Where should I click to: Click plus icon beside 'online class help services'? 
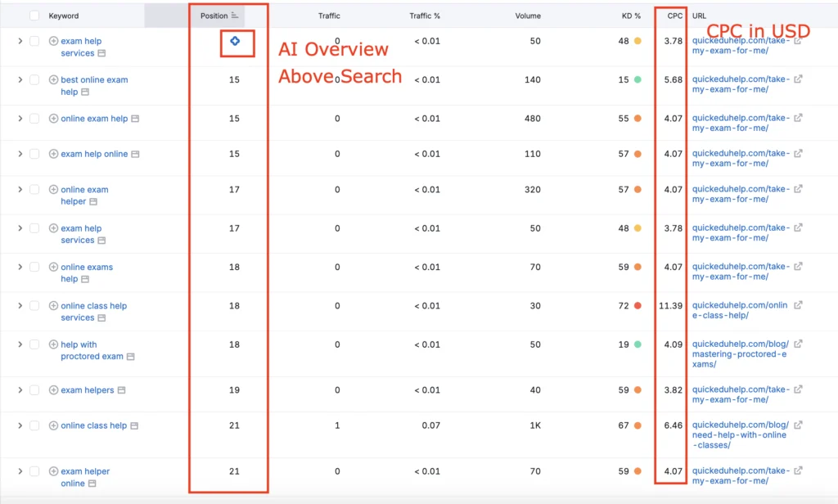pos(53,306)
